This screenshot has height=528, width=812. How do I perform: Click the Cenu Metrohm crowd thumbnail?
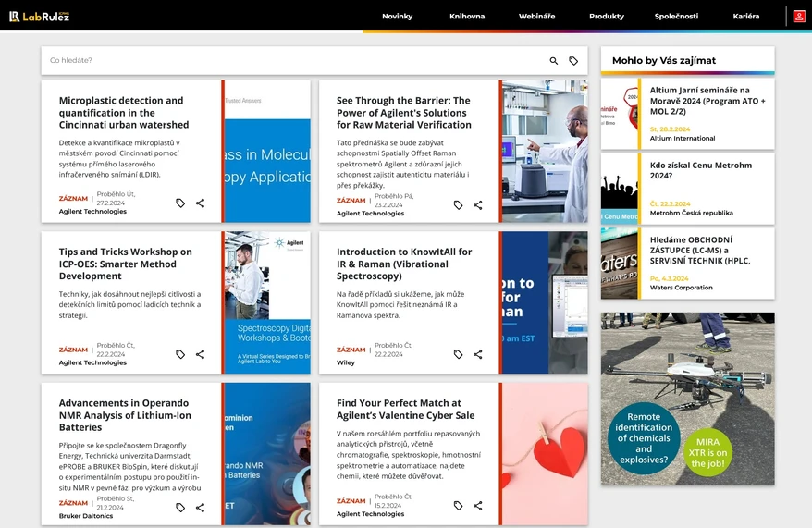[620, 189]
